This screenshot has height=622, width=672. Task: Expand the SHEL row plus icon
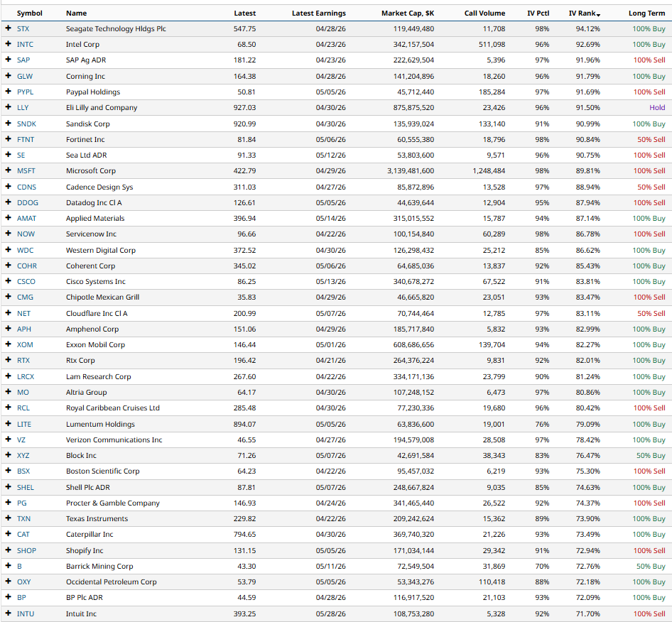pos(8,486)
